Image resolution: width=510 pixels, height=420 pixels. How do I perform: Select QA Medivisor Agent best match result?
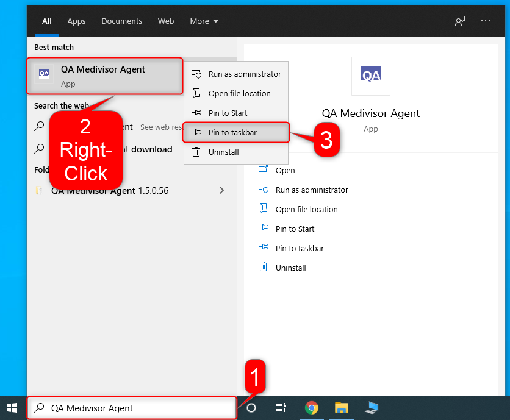coord(105,76)
